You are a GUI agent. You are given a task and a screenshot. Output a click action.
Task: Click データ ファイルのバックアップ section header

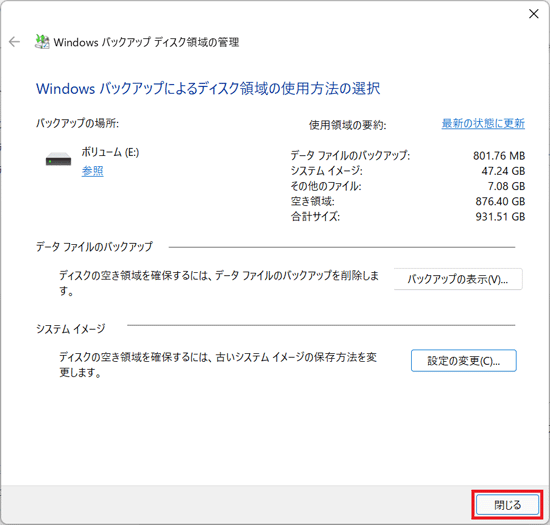pos(94,247)
